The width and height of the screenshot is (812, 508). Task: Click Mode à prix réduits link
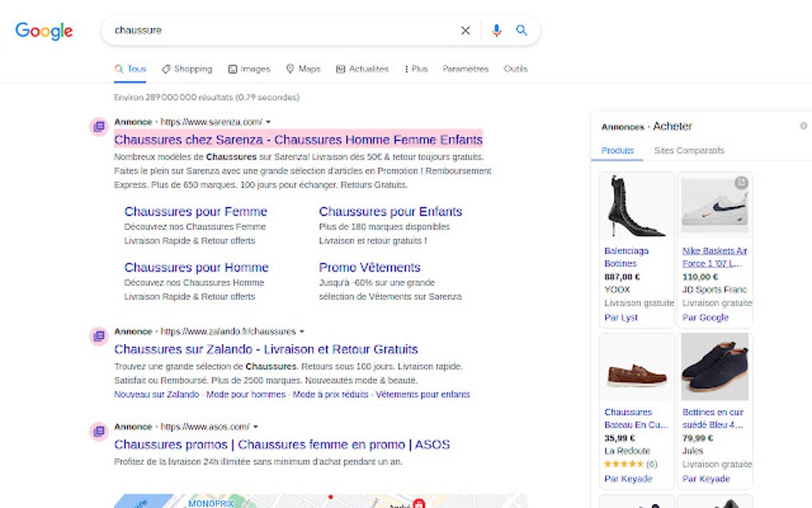pos(330,394)
